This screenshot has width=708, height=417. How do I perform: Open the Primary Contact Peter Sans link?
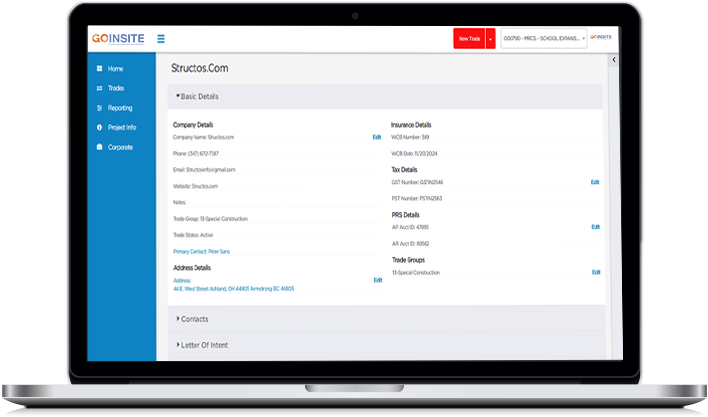(201, 251)
